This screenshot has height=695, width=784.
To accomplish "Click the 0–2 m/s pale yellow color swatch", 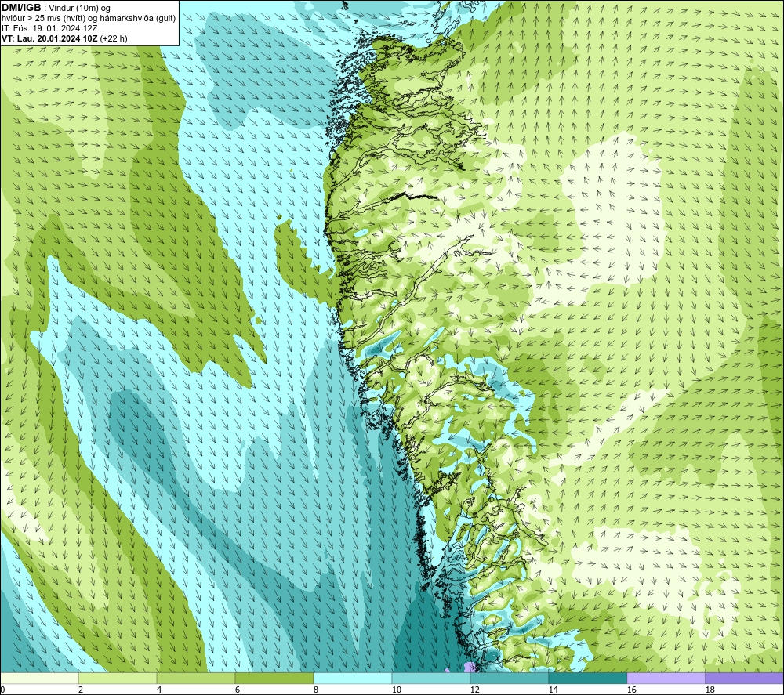I will (39, 678).
